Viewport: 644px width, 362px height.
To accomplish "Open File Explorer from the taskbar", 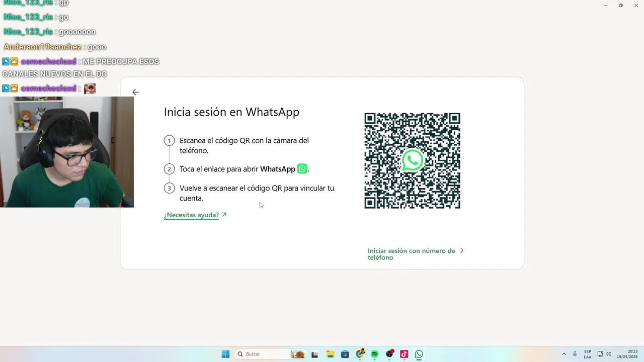I will pos(330,354).
